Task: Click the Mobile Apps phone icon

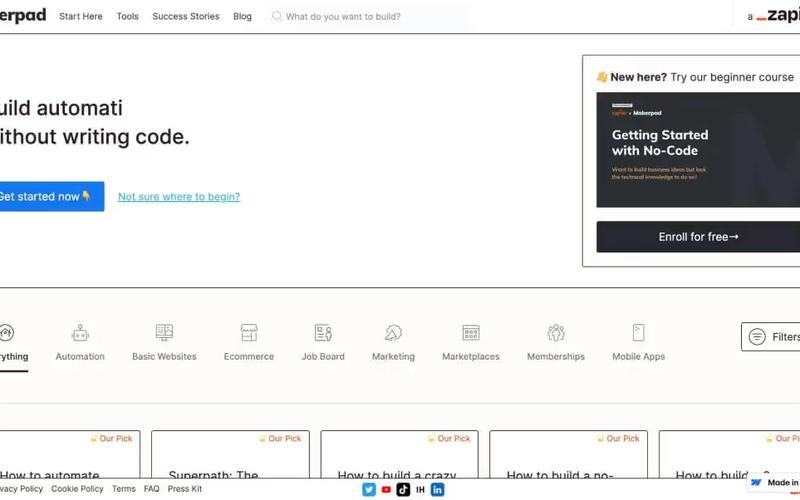Action: point(639,333)
